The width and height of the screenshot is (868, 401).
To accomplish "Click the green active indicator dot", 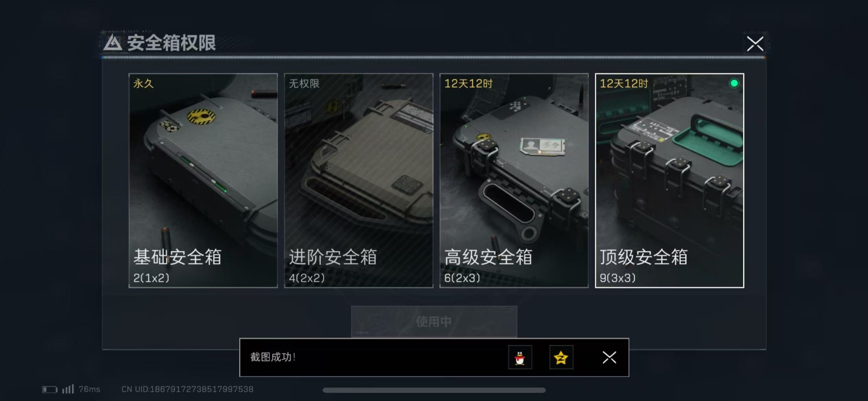I will [734, 83].
